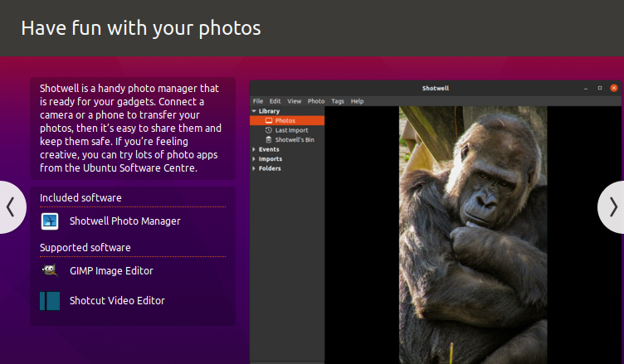Open the File menu in Shotwell
Image resolution: width=624 pixels, height=364 pixels.
258,101
